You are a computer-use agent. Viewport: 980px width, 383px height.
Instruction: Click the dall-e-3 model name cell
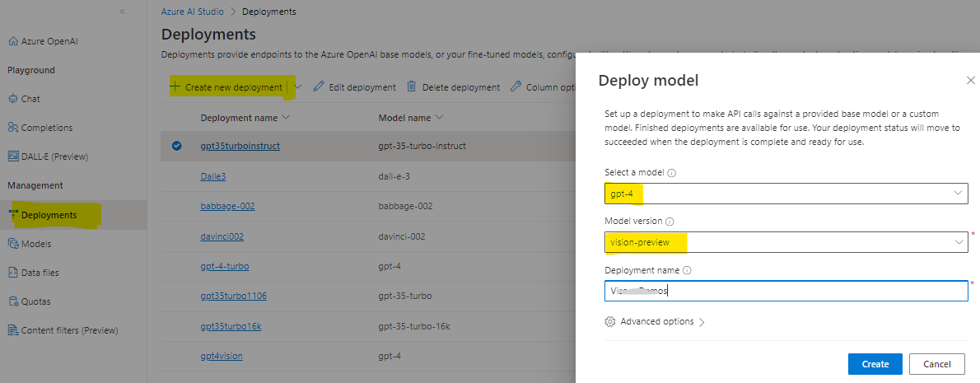point(395,176)
